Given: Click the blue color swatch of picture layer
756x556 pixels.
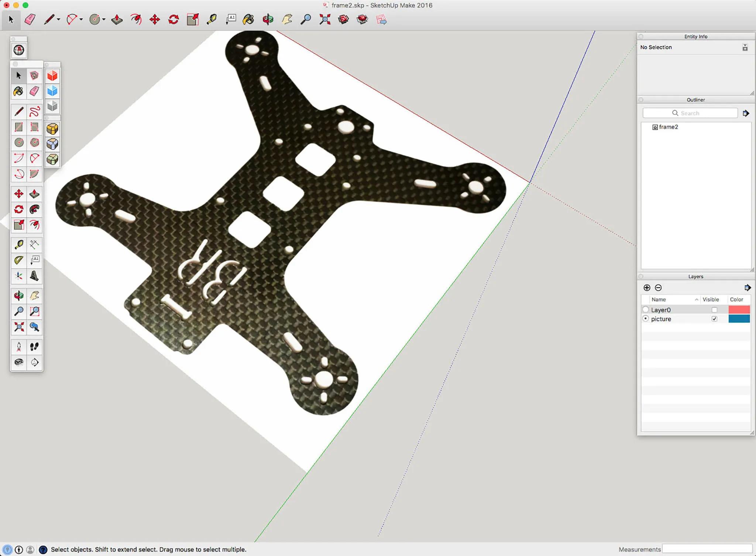Looking at the screenshot, I should (739, 319).
